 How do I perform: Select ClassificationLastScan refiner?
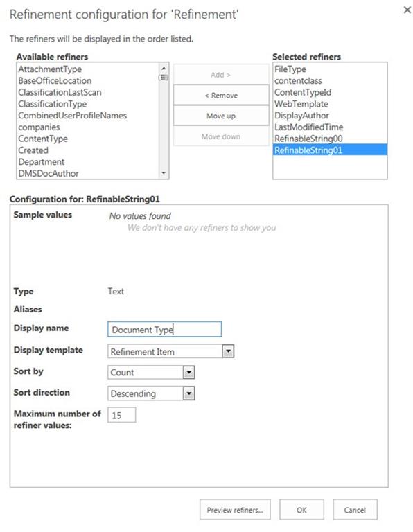click(88, 92)
